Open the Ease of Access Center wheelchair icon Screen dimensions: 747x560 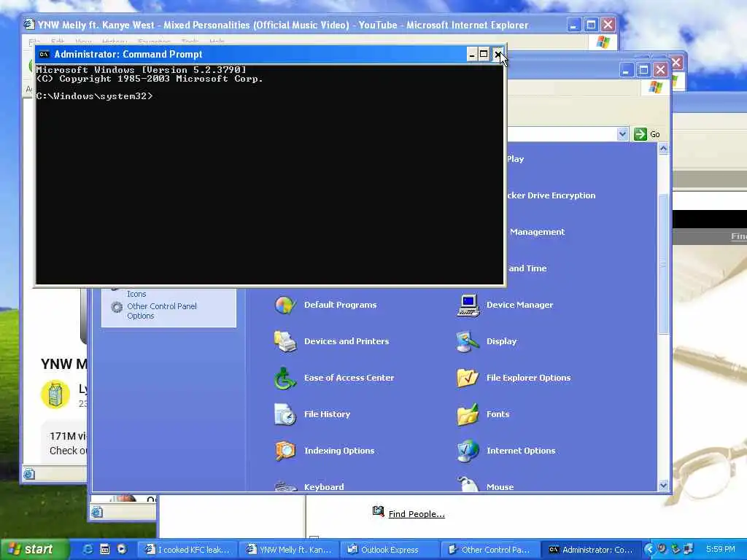click(x=285, y=378)
